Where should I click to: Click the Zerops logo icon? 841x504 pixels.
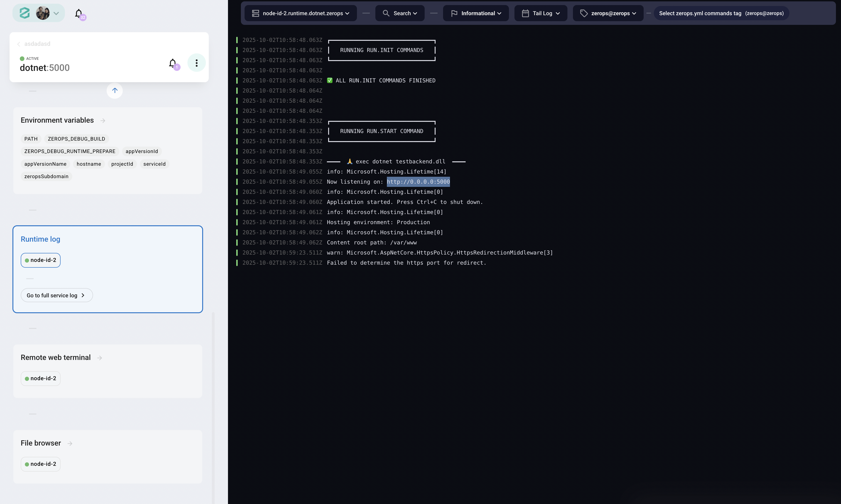coord(24,13)
